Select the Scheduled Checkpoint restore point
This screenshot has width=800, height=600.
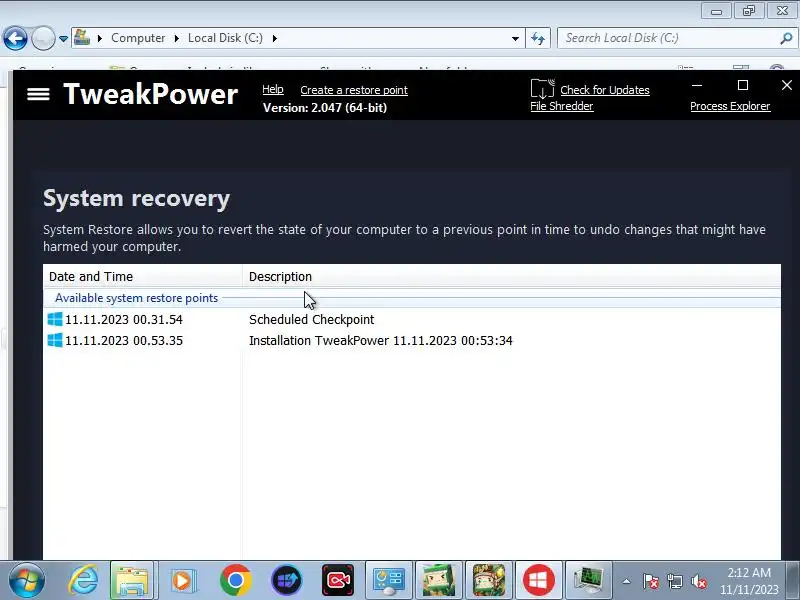pos(311,319)
